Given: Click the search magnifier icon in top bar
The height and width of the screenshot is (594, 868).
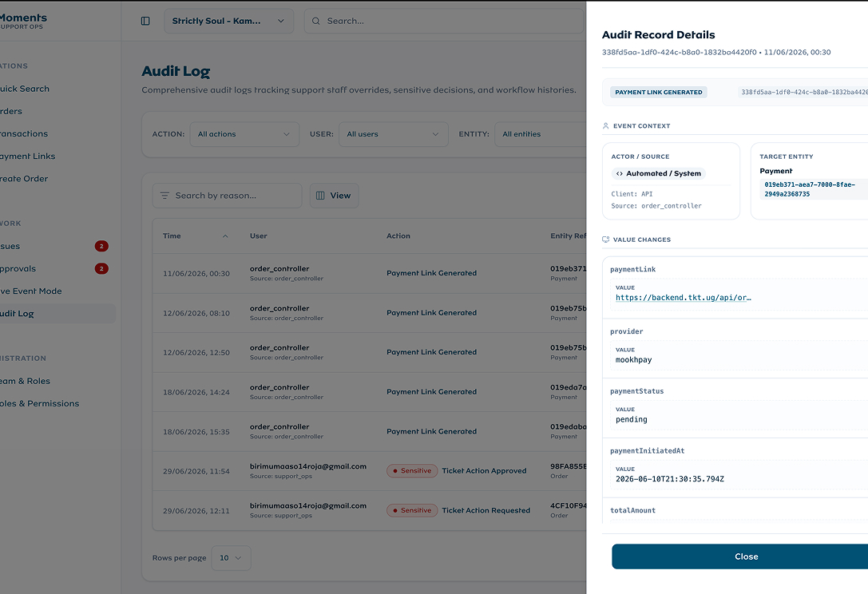Looking at the screenshot, I should 316,21.
